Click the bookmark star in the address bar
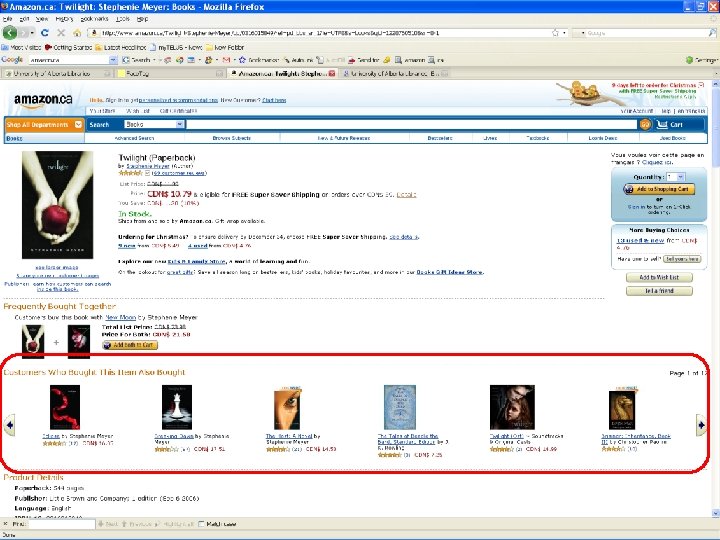This screenshot has height=540, width=720. click(x=555, y=33)
